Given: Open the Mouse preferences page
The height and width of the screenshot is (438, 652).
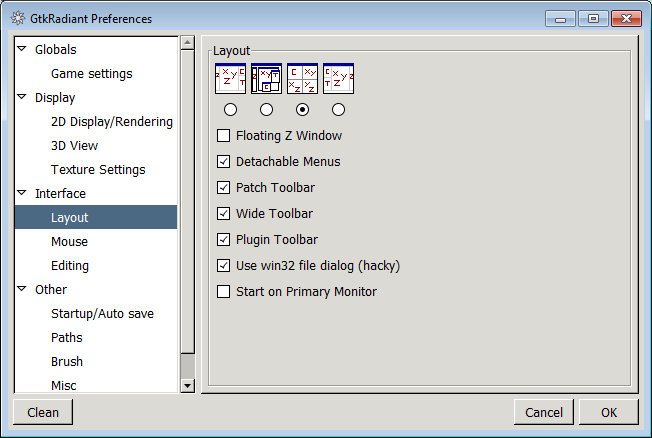Looking at the screenshot, I should [x=69, y=242].
